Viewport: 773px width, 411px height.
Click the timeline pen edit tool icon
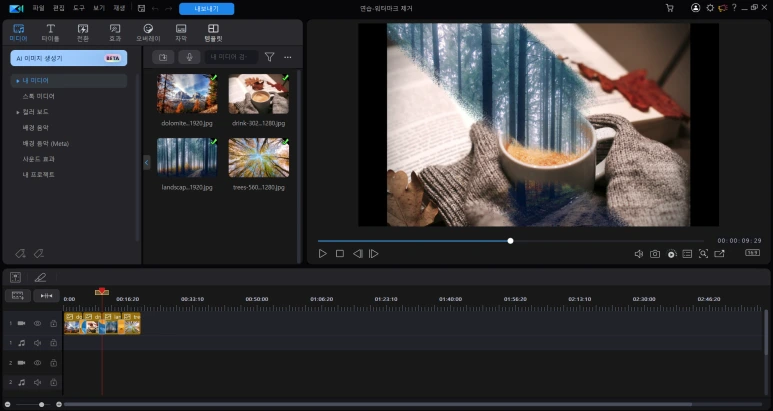[x=40, y=277]
